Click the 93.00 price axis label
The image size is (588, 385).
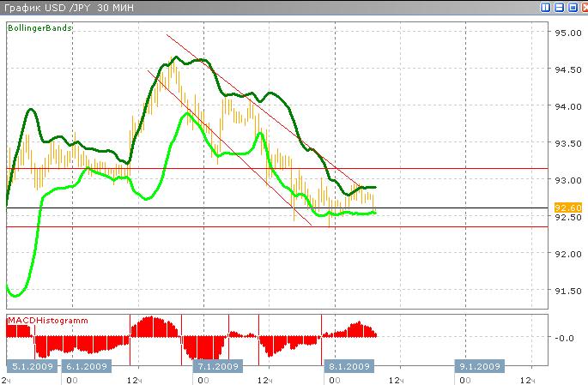coord(567,181)
